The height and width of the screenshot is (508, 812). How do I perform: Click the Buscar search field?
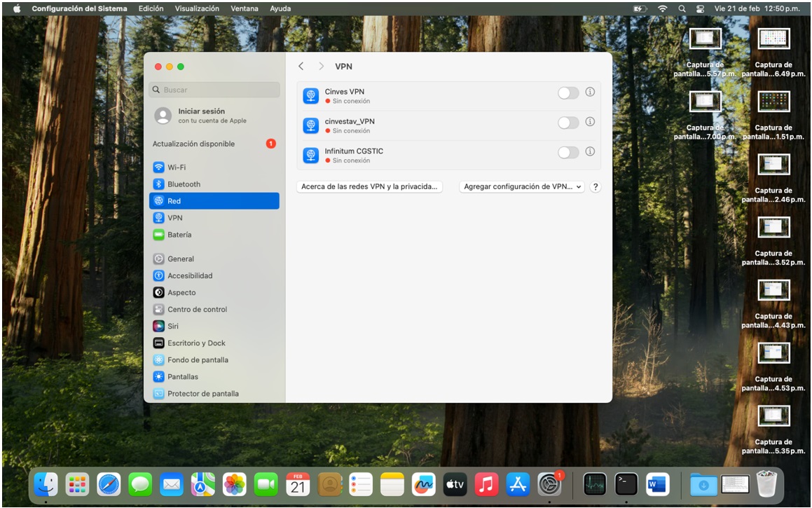[x=214, y=90]
